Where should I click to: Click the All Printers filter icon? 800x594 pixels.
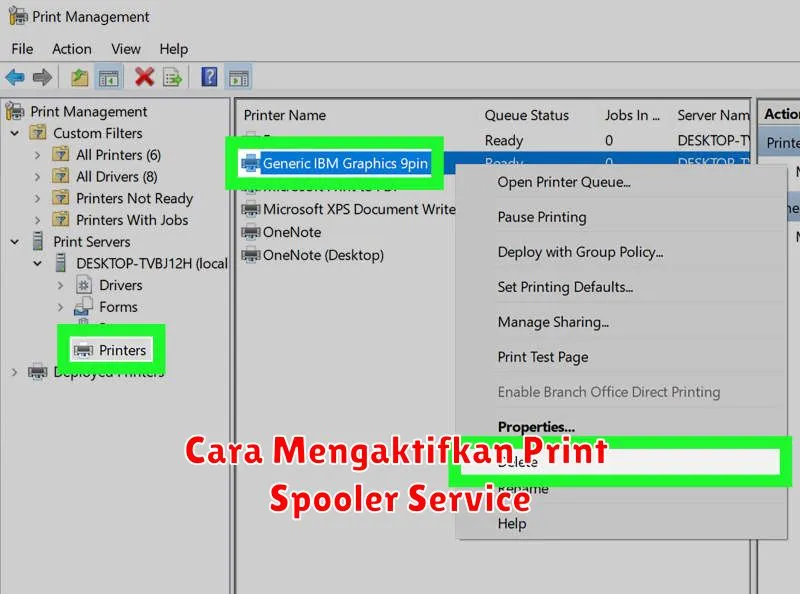point(61,154)
